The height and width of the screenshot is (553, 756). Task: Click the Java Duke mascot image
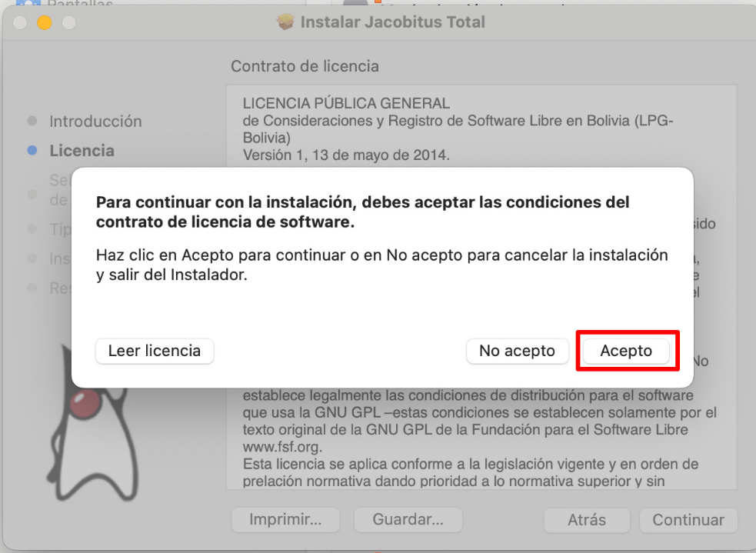(92, 431)
